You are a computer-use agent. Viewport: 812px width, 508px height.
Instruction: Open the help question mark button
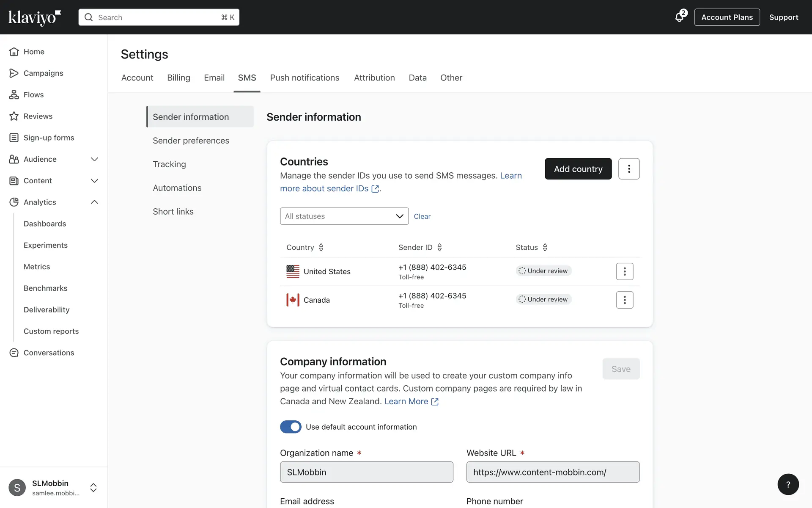[x=788, y=484]
